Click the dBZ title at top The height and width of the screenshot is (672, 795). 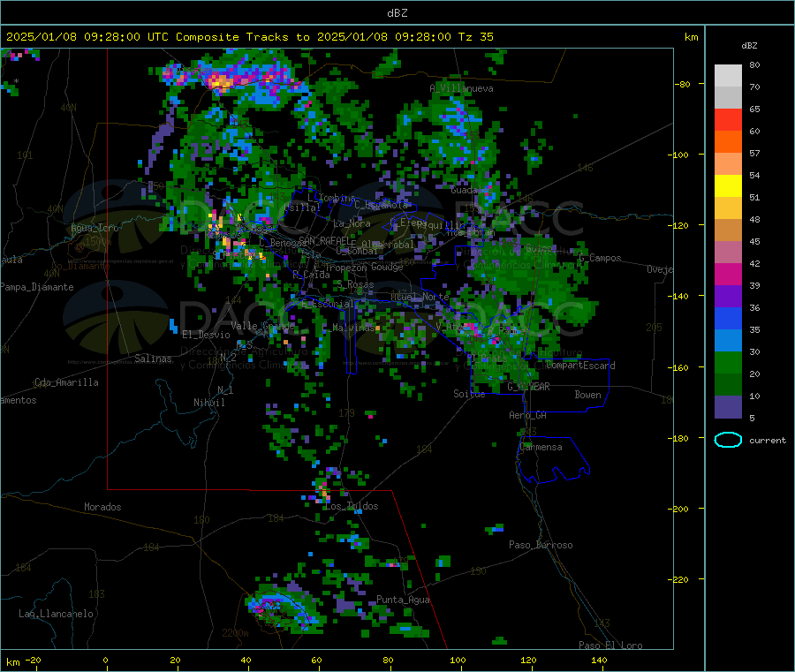pos(397,13)
